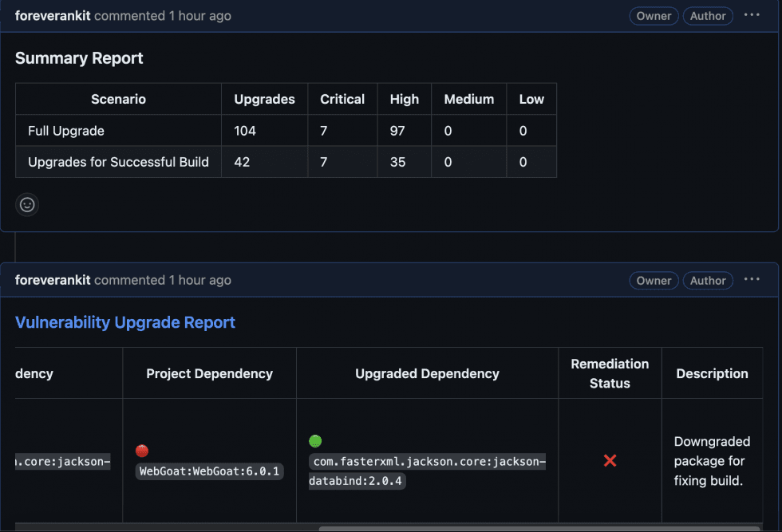Click the foreverankit username in the first comment
This screenshot has width=782, height=532.
[x=52, y=15]
